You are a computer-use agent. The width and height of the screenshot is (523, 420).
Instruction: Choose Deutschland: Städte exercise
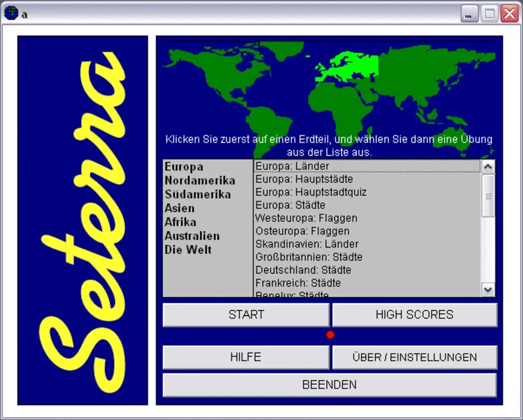pos(367,270)
